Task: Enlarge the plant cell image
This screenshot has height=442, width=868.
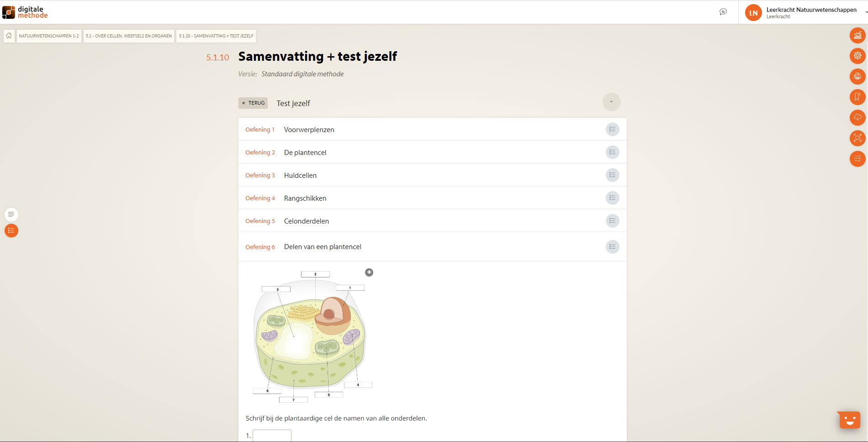Action: (369, 272)
